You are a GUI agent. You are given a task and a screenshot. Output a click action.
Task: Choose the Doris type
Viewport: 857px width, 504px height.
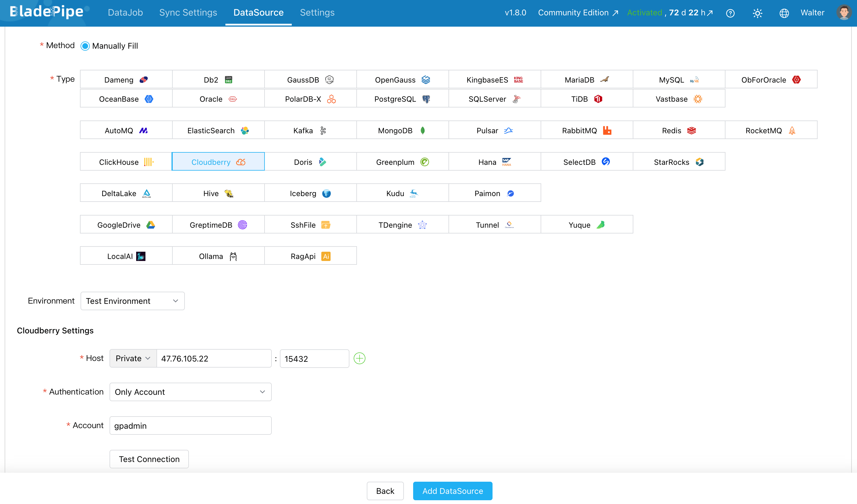311,162
